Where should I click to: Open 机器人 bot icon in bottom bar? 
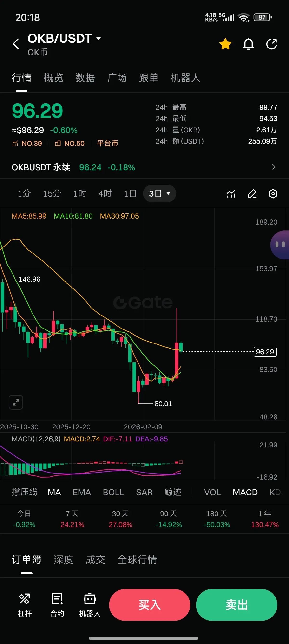point(90,604)
